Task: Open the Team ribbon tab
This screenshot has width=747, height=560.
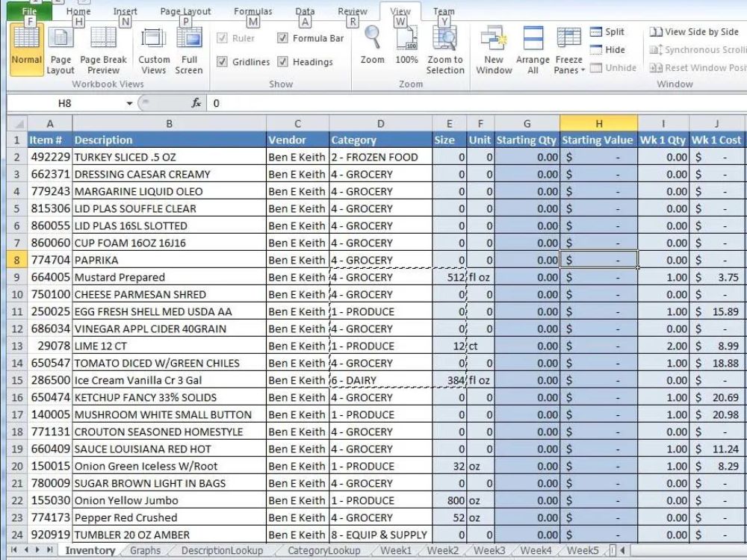Action: [444, 11]
